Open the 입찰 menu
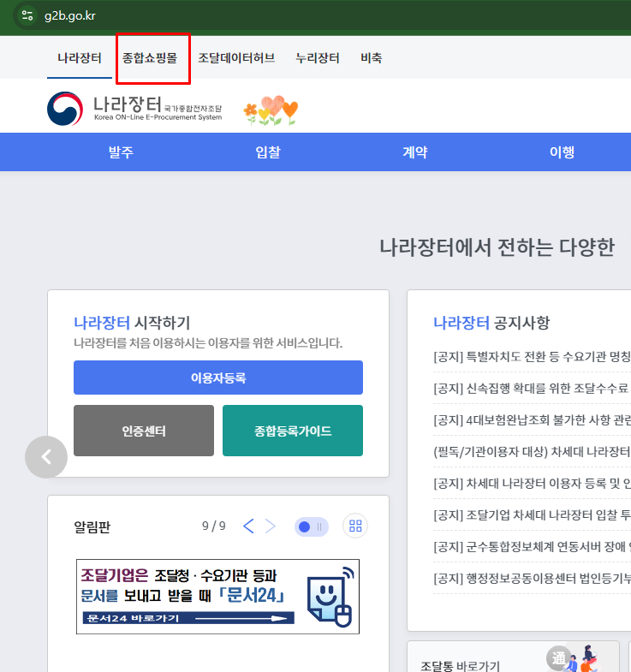 point(268,152)
